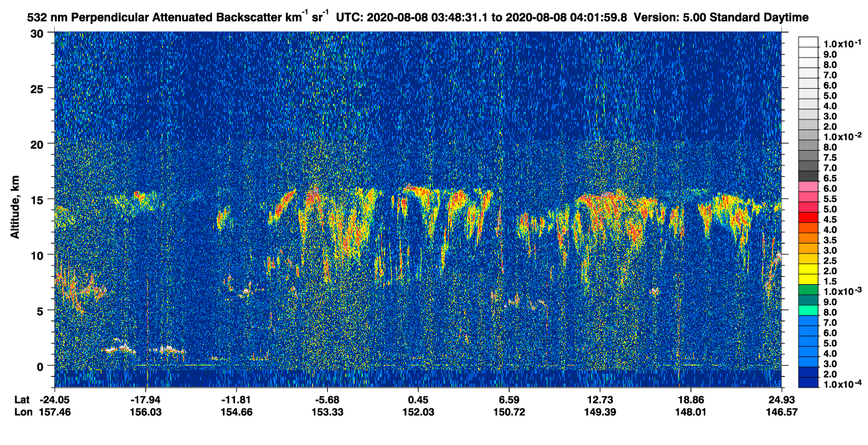Click the '2.5' color bar label
This screenshot has height=445, width=868.
coord(830,261)
